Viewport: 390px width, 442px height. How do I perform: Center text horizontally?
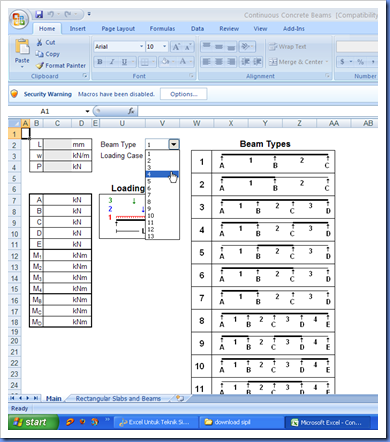pos(219,62)
